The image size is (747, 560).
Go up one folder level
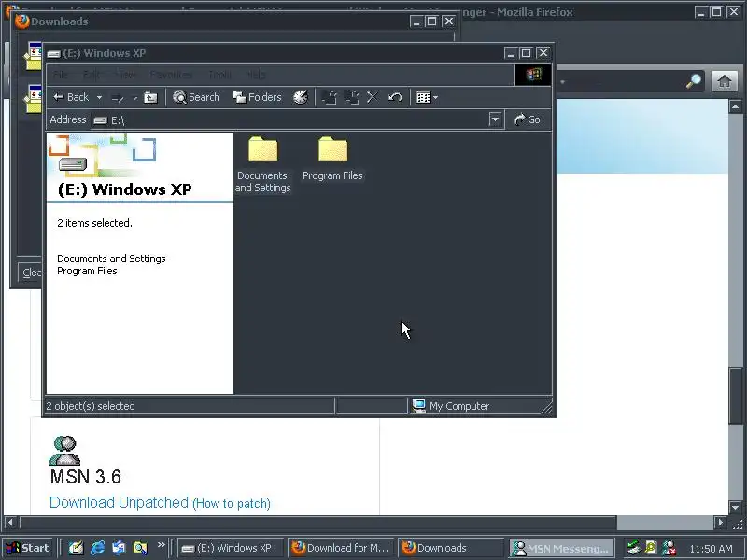pyautogui.click(x=150, y=97)
